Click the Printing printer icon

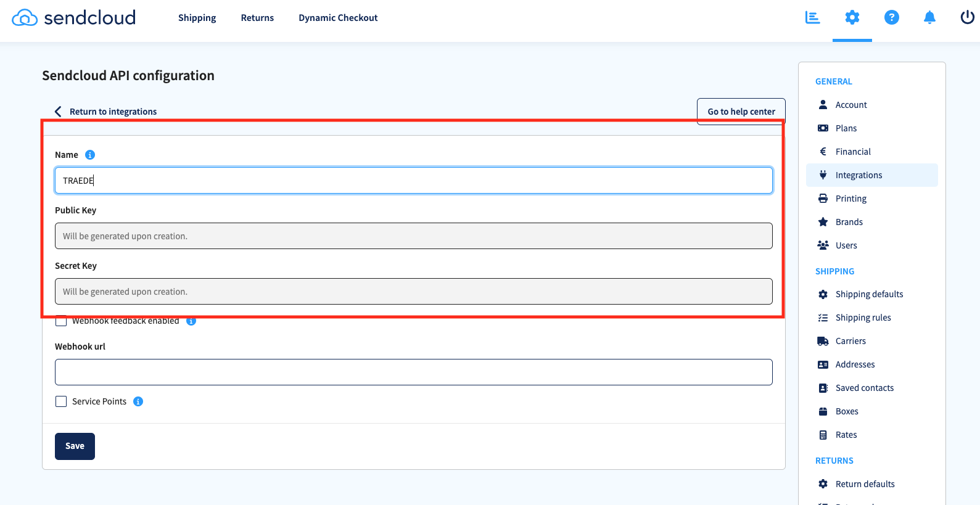(823, 199)
